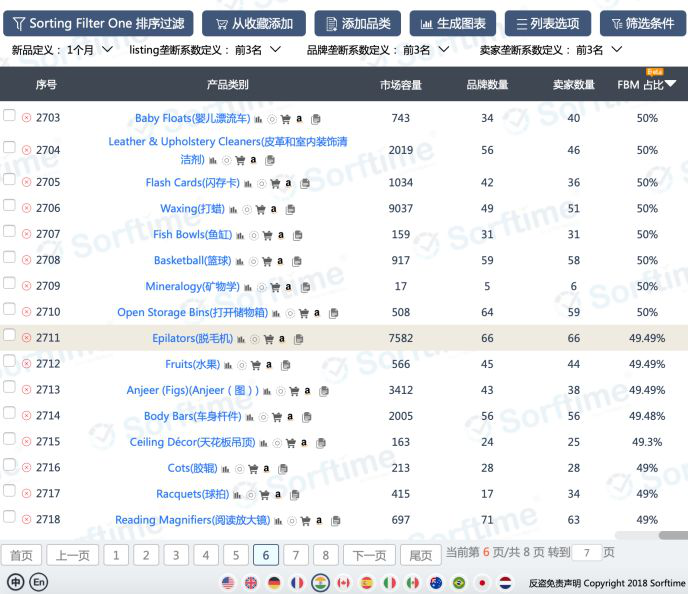Open bar chart icon for Body Bars
Screen dimensions: 688x594
coord(250,417)
